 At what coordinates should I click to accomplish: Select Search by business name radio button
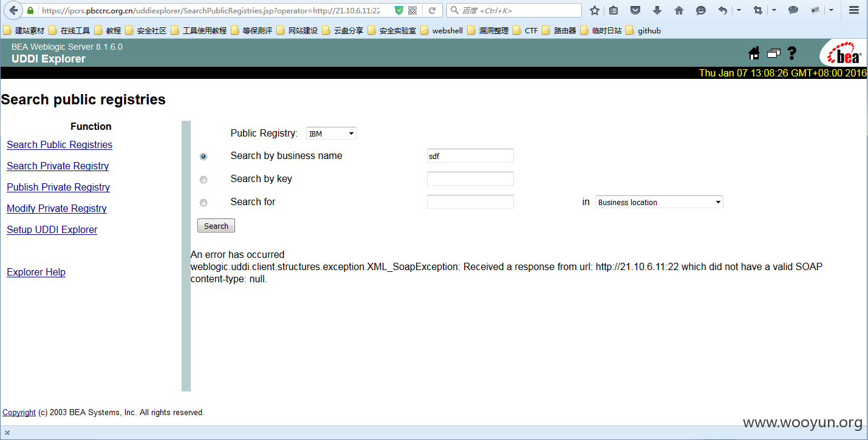(203, 157)
